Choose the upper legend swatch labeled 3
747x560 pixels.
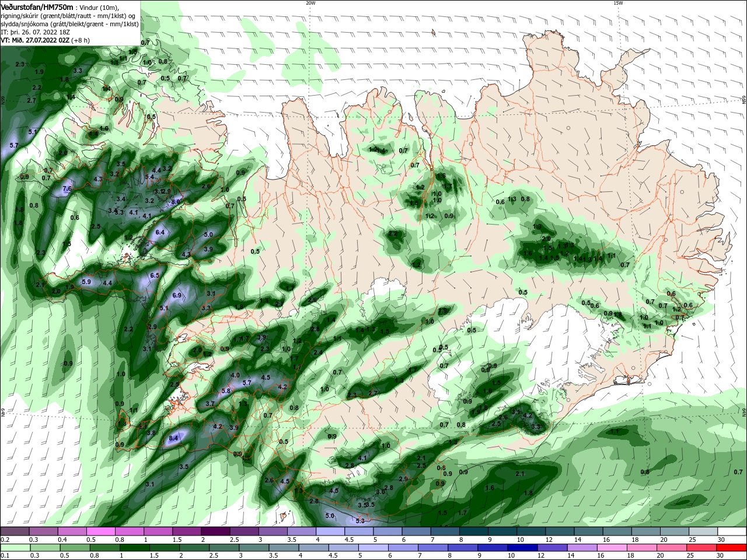[272, 531]
